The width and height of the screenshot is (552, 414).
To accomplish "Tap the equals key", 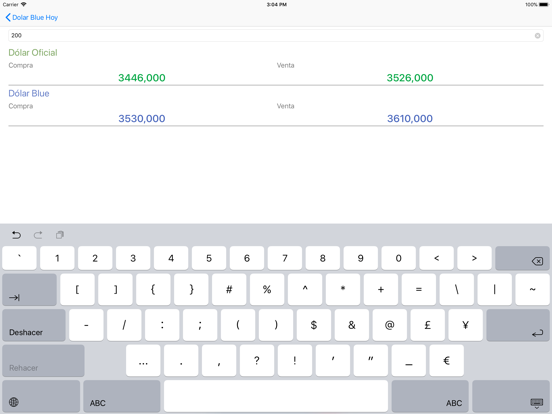I will point(419,289).
